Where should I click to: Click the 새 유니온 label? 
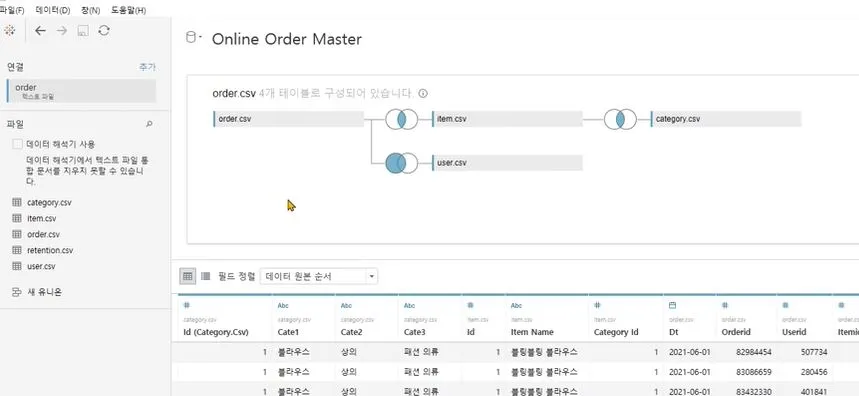click(x=44, y=292)
